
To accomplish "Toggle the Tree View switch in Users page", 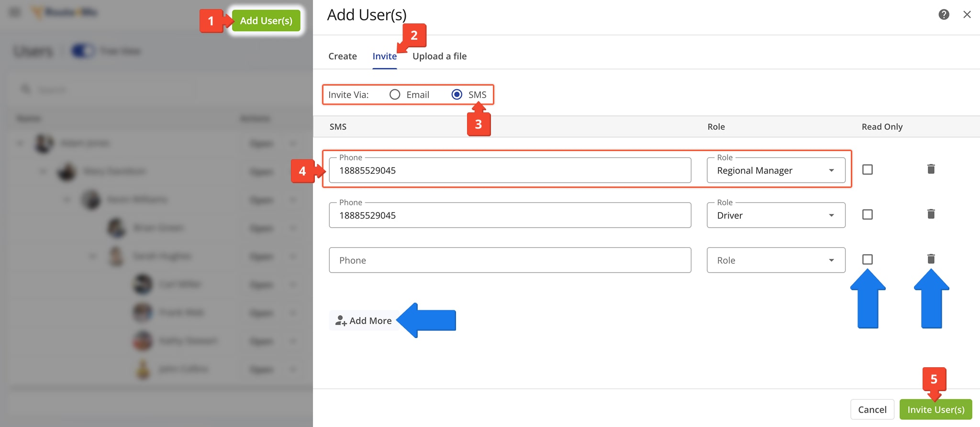I will tap(83, 51).
